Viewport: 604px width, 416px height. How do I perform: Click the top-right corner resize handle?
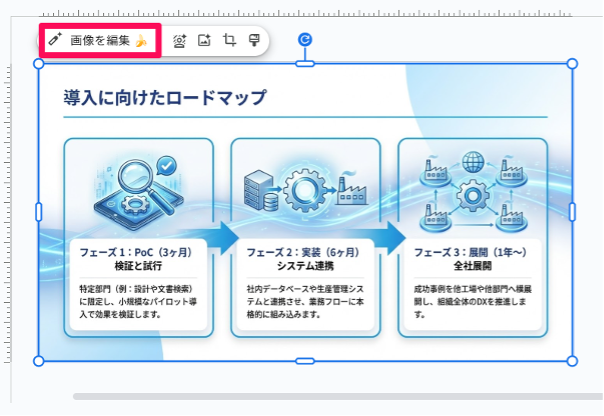click(572, 64)
